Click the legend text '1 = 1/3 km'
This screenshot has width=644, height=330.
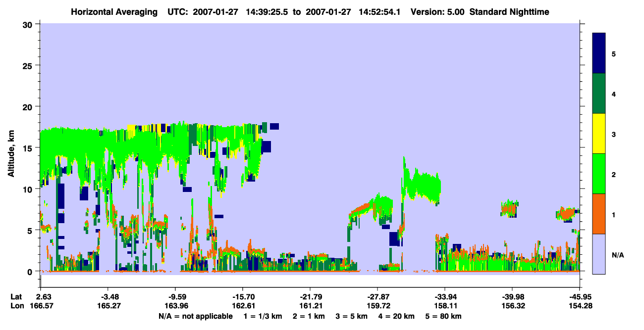click(x=262, y=316)
